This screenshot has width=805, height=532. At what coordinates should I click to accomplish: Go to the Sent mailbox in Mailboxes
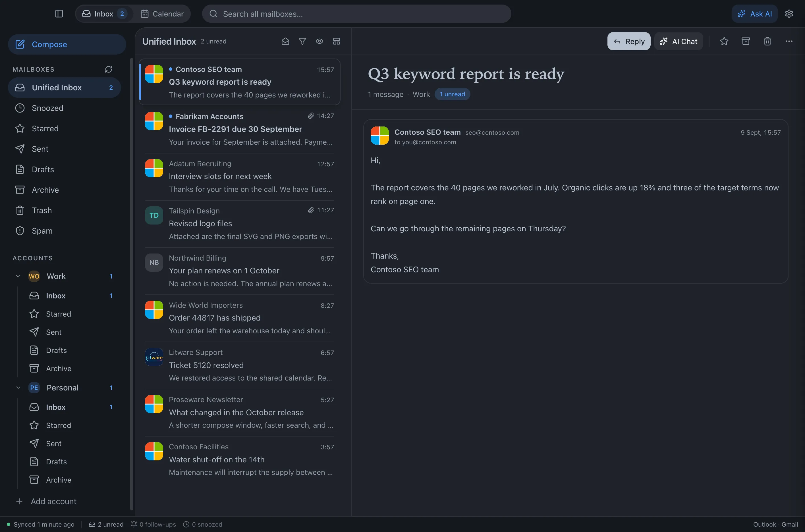tap(65, 149)
